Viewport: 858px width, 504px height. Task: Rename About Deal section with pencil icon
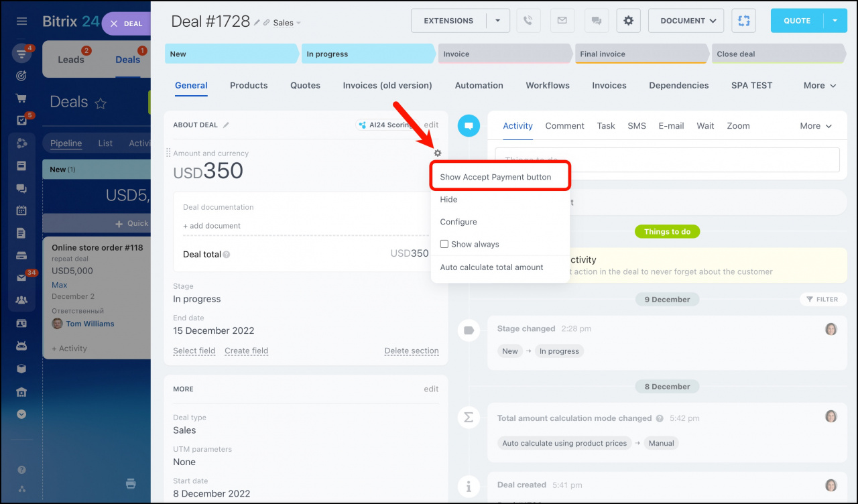[226, 125]
